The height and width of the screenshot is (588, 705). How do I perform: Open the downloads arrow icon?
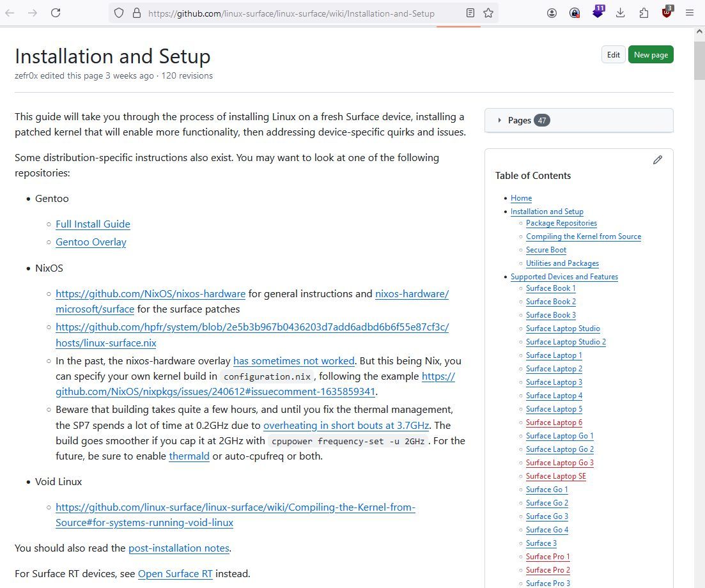pyautogui.click(x=621, y=13)
